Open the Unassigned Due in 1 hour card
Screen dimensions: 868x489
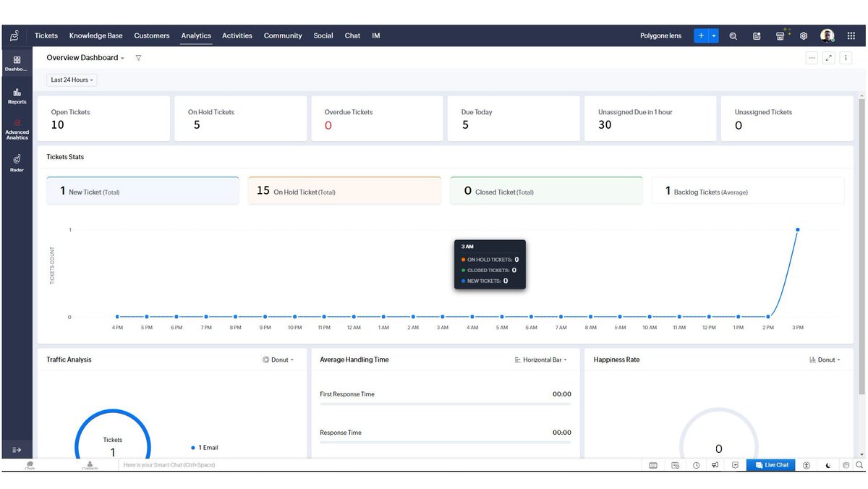[650, 119]
